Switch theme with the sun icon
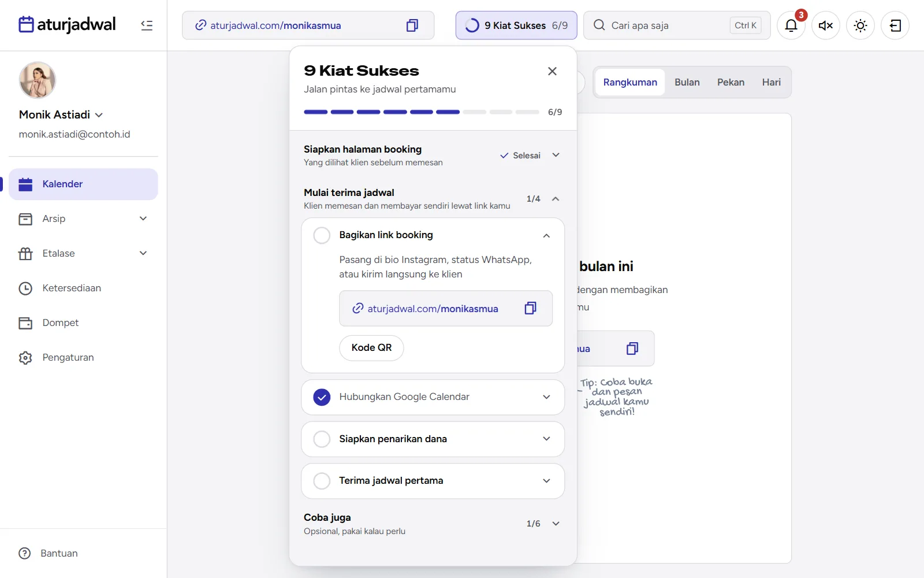 (860, 25)
